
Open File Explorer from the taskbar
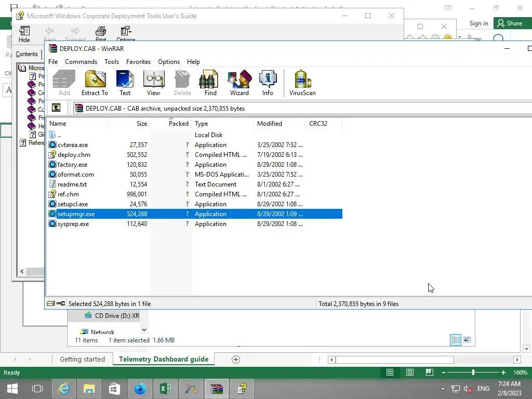click(89, 389)
